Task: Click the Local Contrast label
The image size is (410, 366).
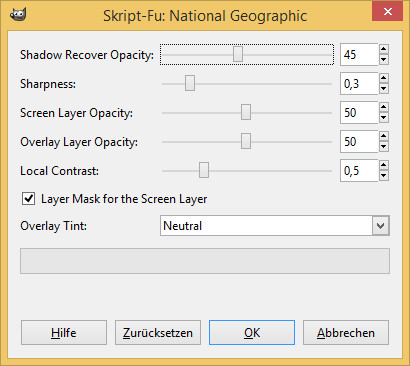Action: point(59,171)
